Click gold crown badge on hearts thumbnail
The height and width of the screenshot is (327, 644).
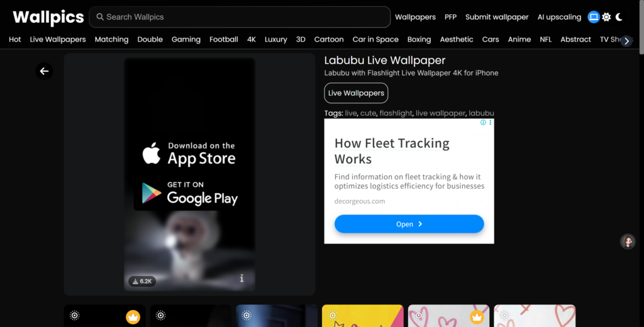tap(477, 317)
